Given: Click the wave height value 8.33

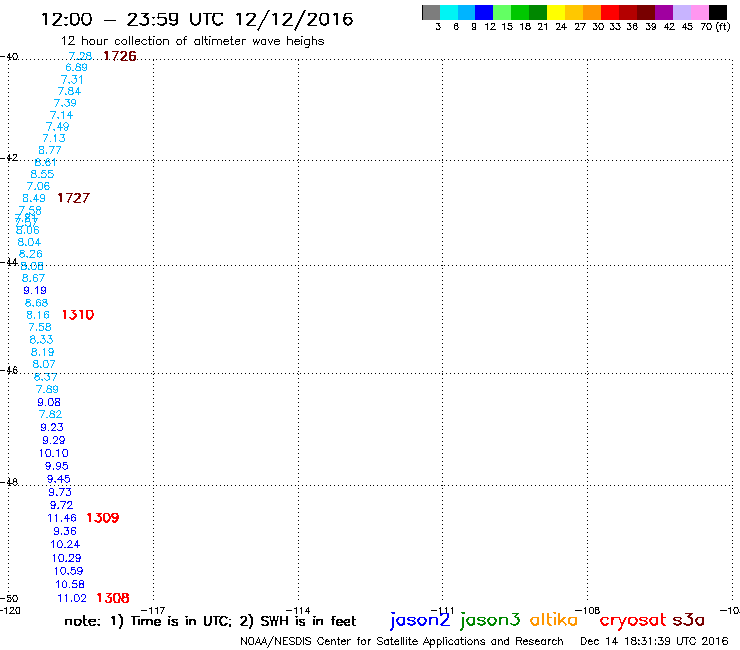Looking at the screenshot, I should [42, 339].
